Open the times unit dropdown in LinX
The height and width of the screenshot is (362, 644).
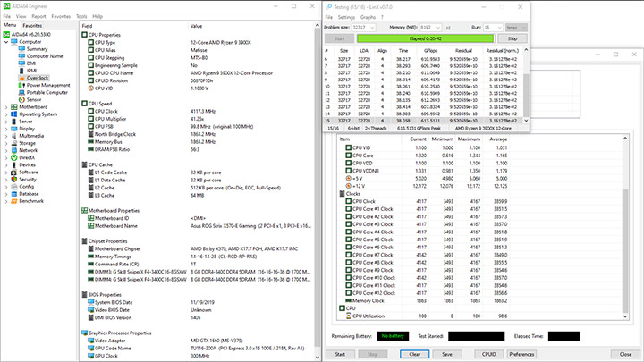tap(516, 28)
